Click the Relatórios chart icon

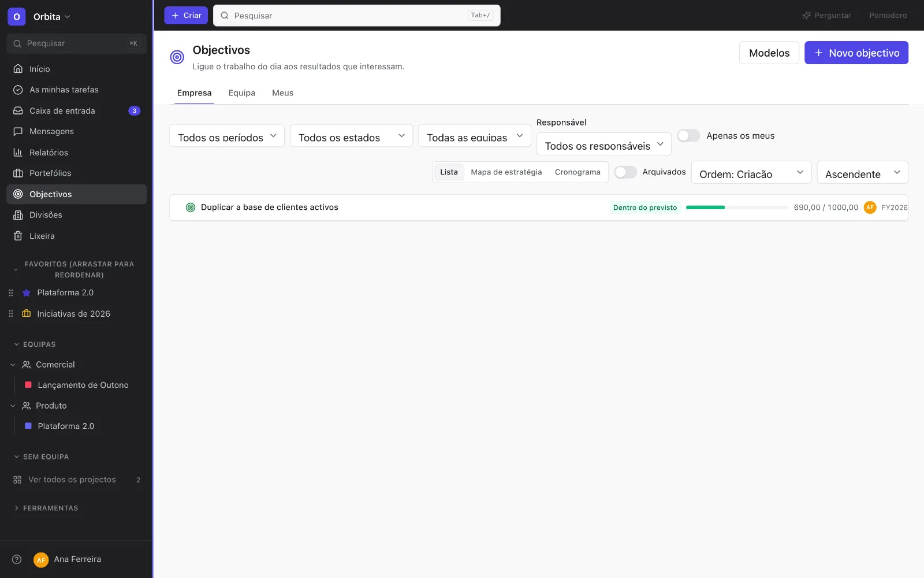pyautogui.click(x=18, y=152)
